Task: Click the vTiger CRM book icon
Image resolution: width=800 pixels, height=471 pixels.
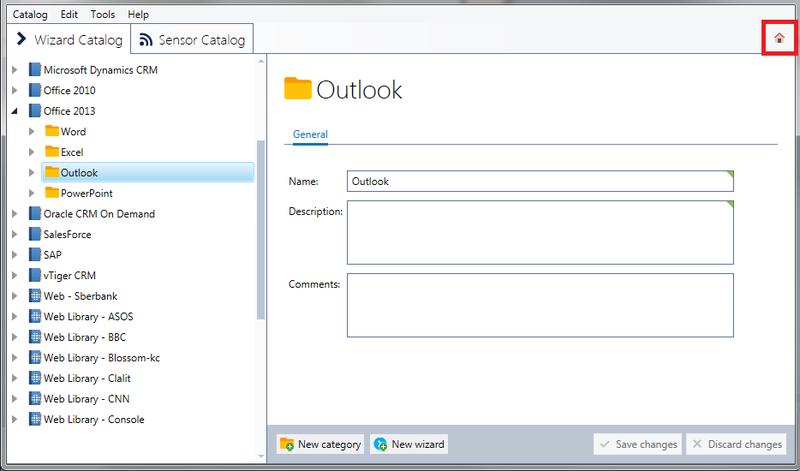Action: pos(35,275)
